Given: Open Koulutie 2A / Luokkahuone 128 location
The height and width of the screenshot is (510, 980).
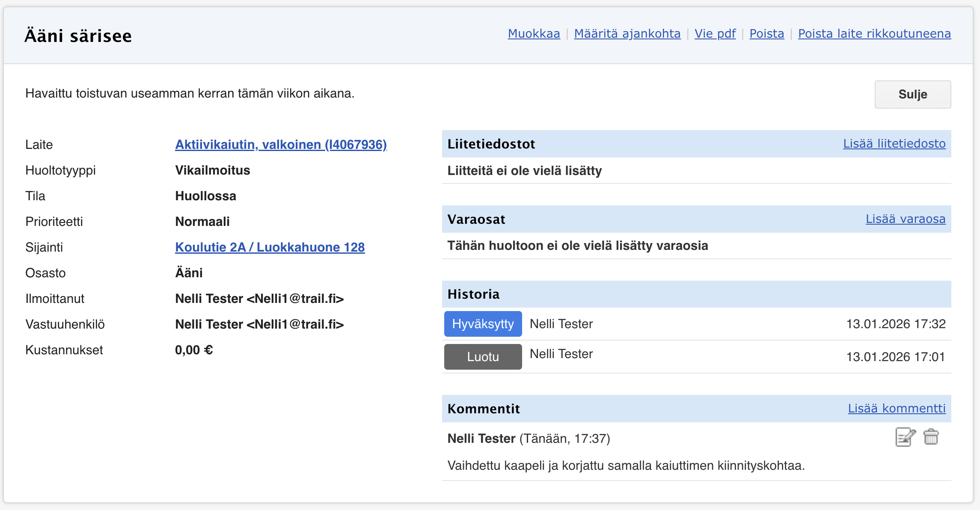Looking at the screenshot, I should 270,247.
